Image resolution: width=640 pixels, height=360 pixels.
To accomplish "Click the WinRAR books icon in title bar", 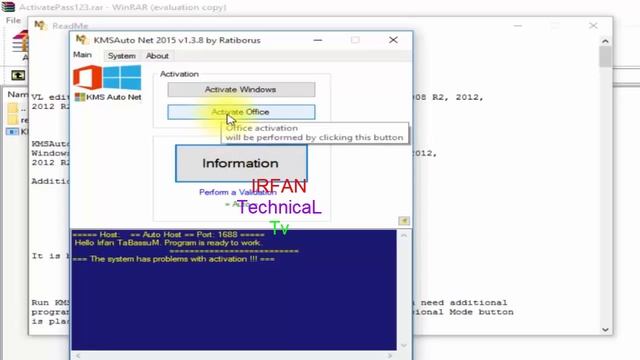I will [x=8, y=7].
